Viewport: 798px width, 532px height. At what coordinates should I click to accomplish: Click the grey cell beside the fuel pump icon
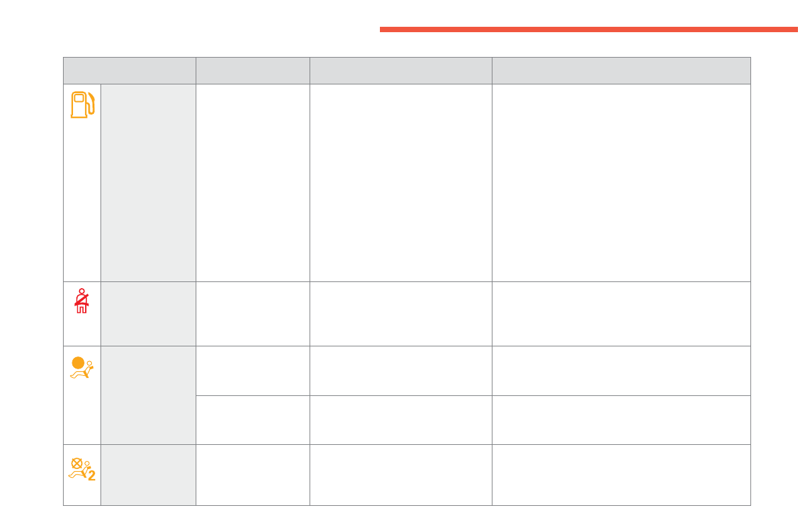coord(148,182)
